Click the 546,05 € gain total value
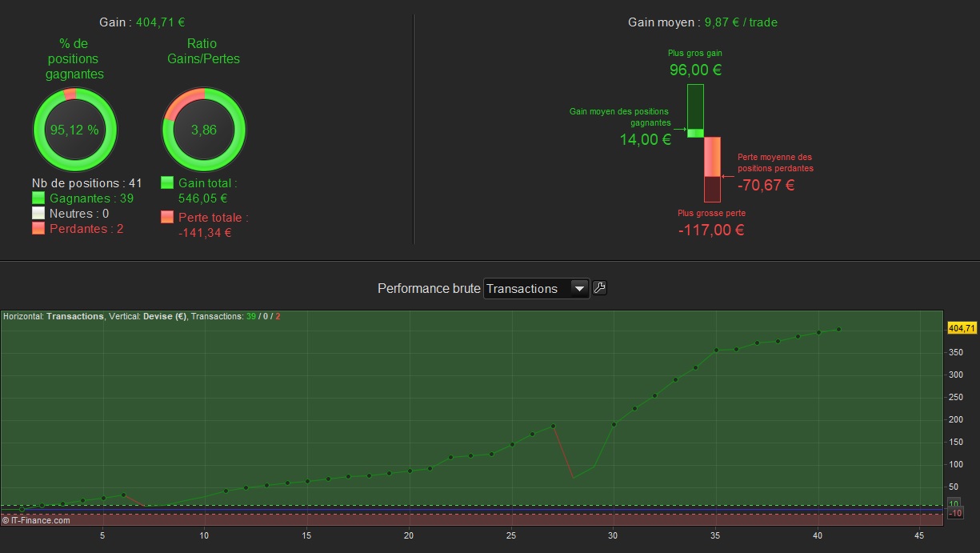 (202, 198)
